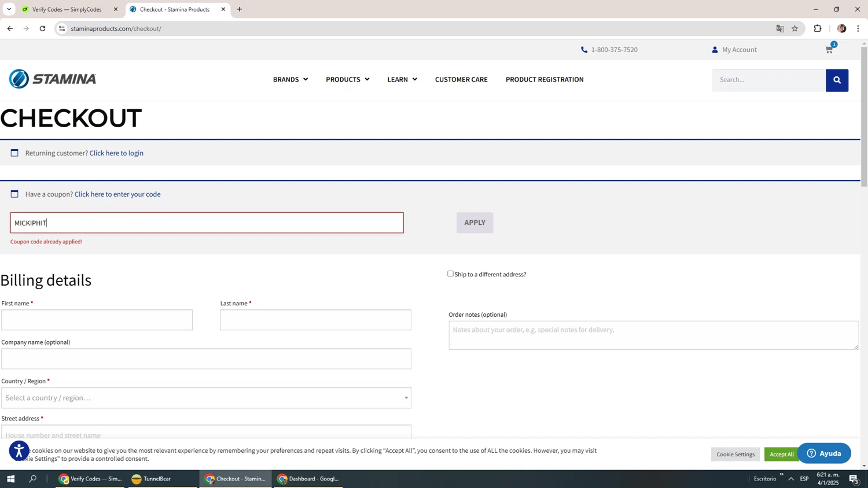The width and height of the screenshot is (868, 488).
Task: Click the coupon code input field
Action: point(207,223)
